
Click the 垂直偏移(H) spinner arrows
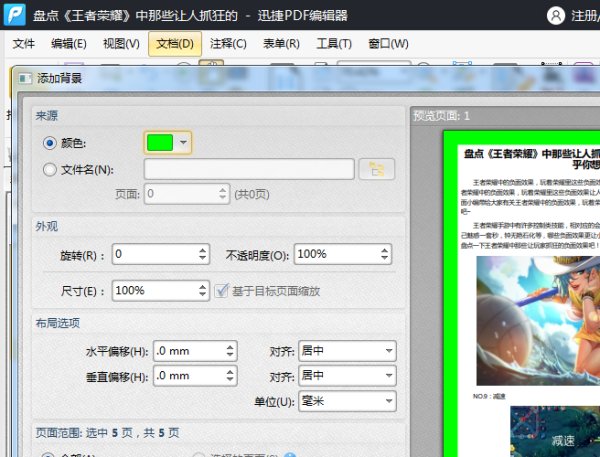click(230, 375)
